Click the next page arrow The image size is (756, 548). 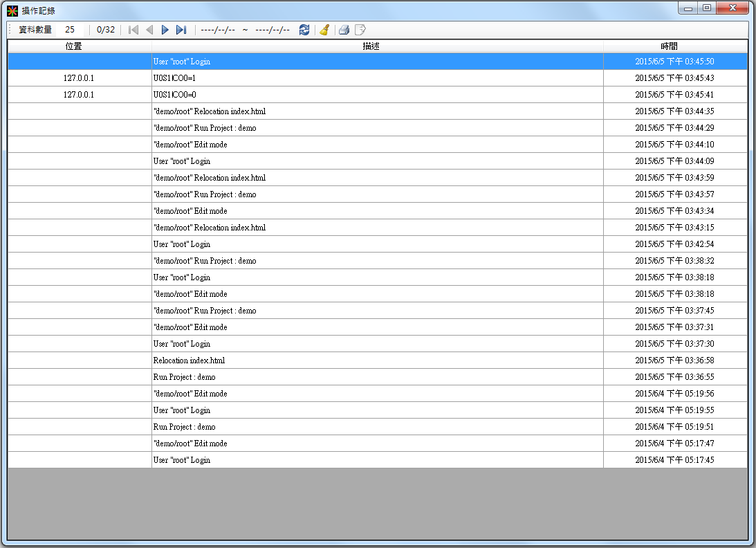click(x=165, y=30)
